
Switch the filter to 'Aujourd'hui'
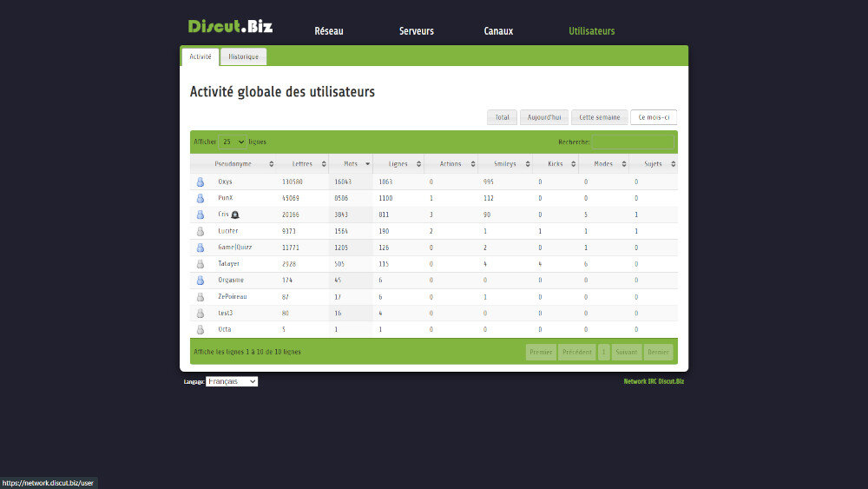pos(544,117)
